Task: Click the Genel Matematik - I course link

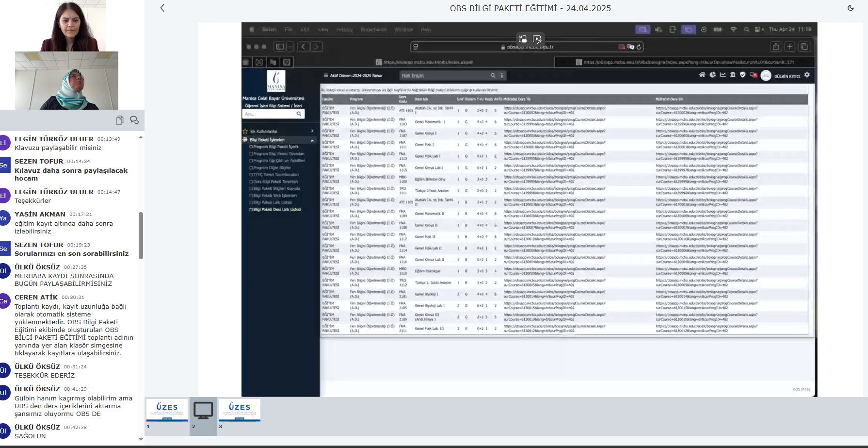Action: pos(430,122)
